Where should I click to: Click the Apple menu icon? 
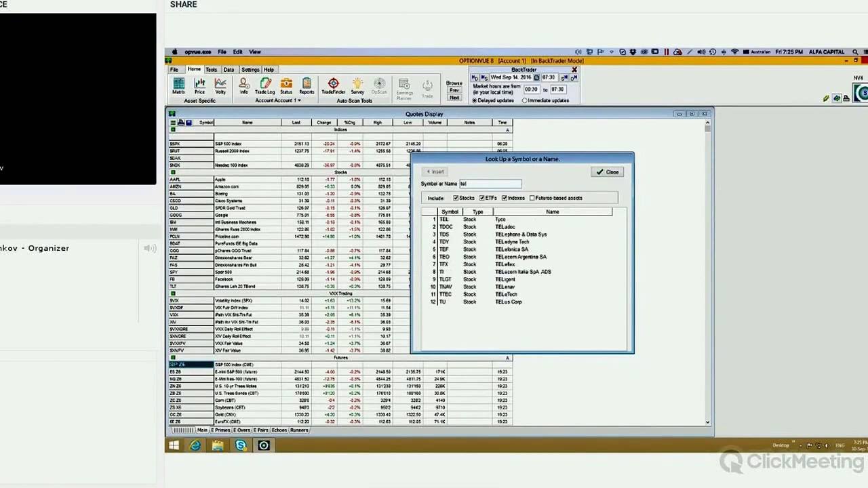(x=174, y=52)
